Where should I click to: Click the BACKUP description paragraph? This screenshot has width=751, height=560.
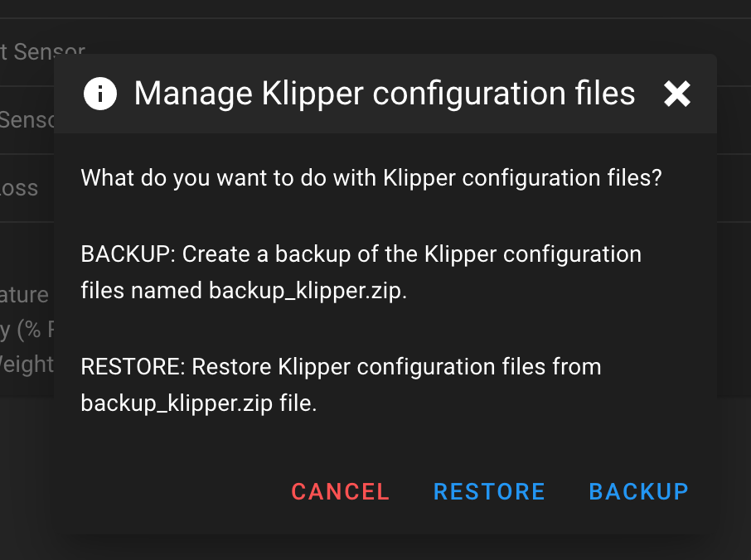(x=361, y=273)
